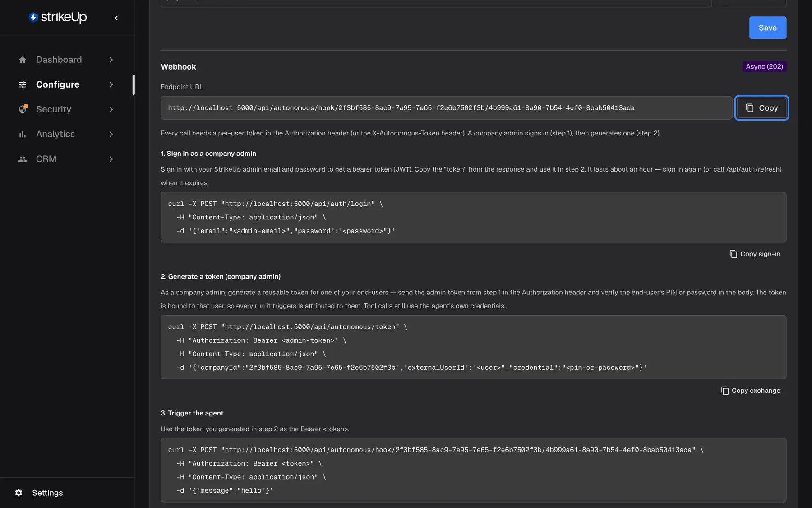
Task: Click the auth login curl code block
Action: pyautogui.click(x=473, y=217)
